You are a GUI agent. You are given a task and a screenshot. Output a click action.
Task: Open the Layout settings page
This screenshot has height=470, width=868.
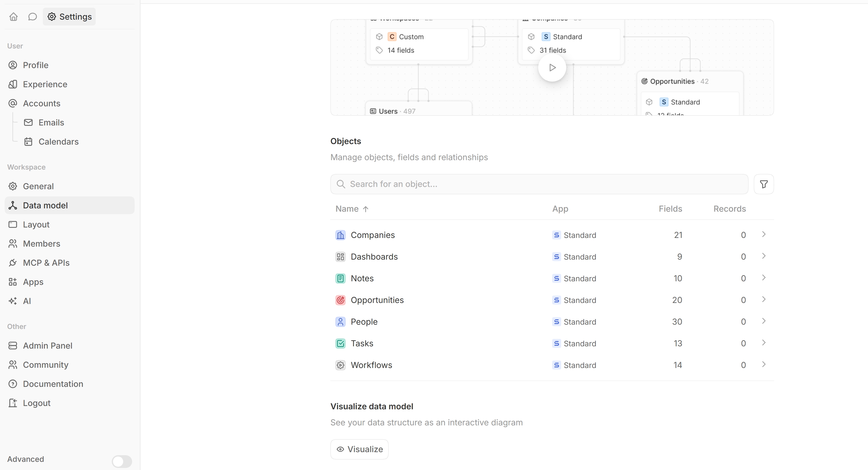click(69, 224)
